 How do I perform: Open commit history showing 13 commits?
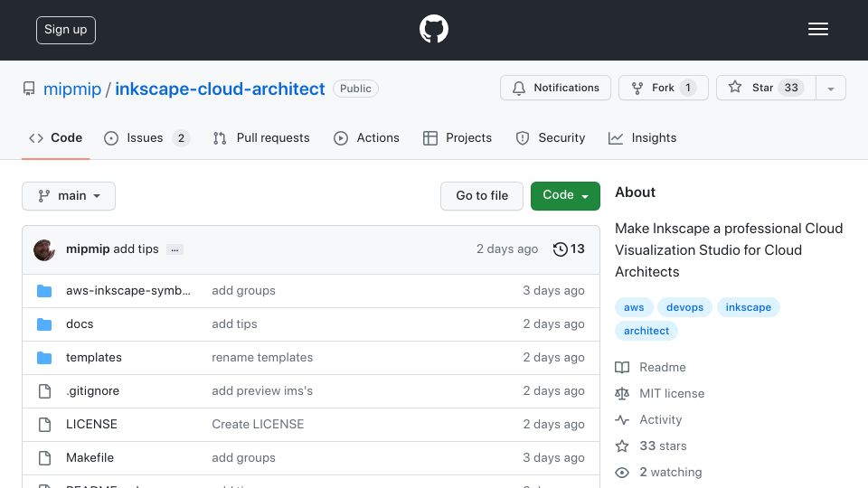[x=569, y=249]
